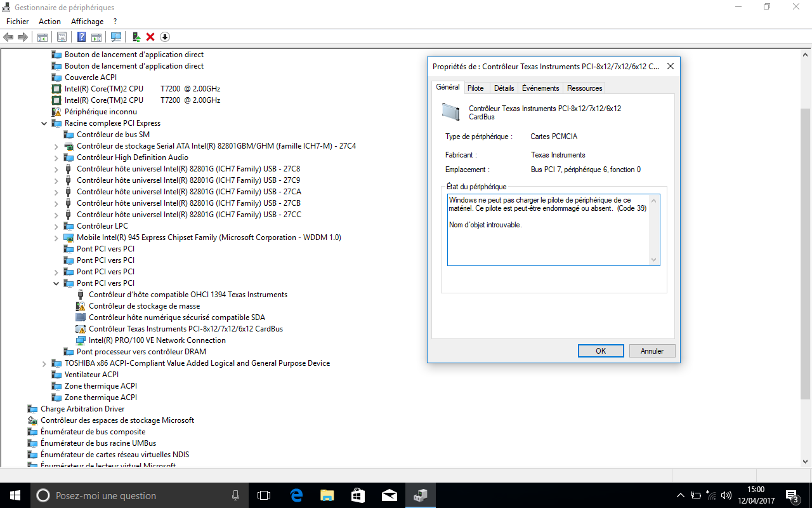Click the disable device down-arrow icon

[165, 37]
